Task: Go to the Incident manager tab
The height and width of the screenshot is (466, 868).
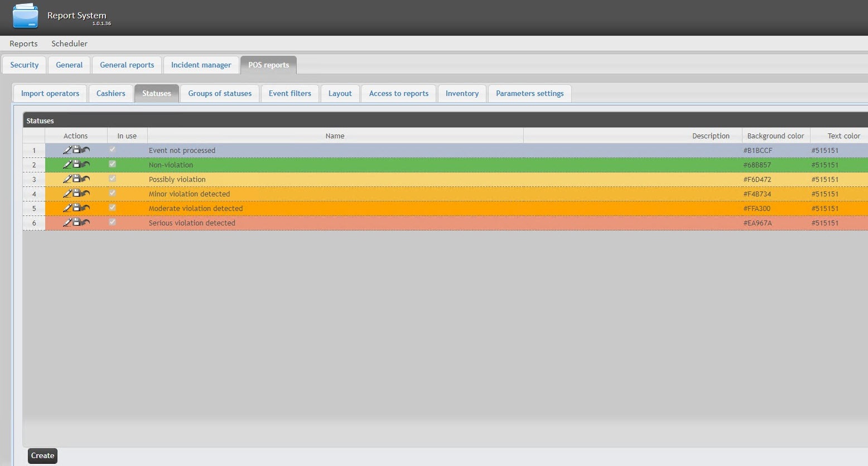Action: [201, 65]
